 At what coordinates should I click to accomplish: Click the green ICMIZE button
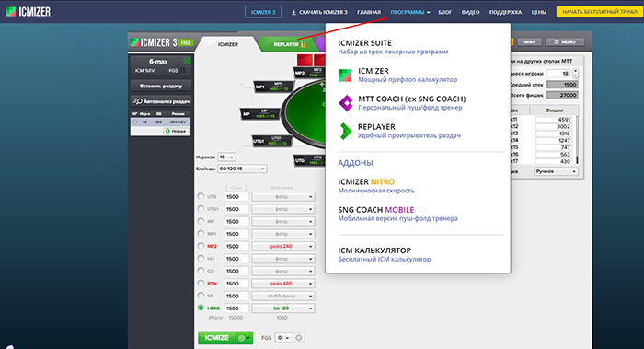[x=216, y=338]
